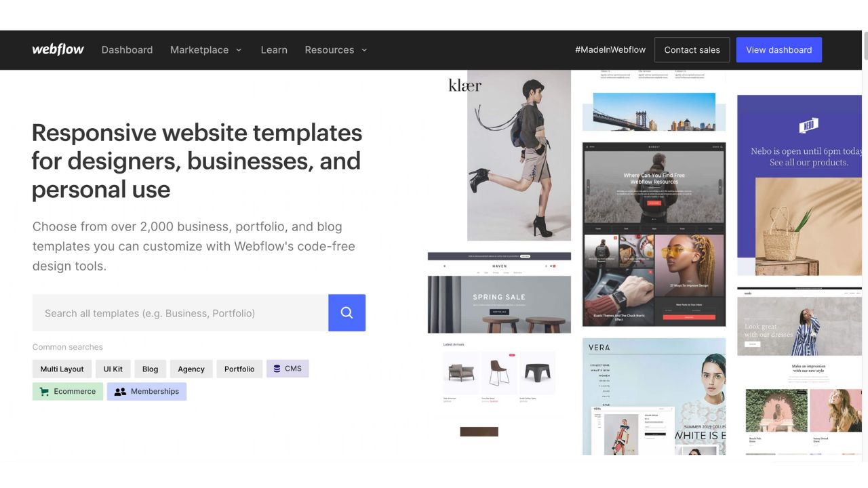Toggle the UI Kit filter
Screen dimensions: 868x488
coord(113,369)
